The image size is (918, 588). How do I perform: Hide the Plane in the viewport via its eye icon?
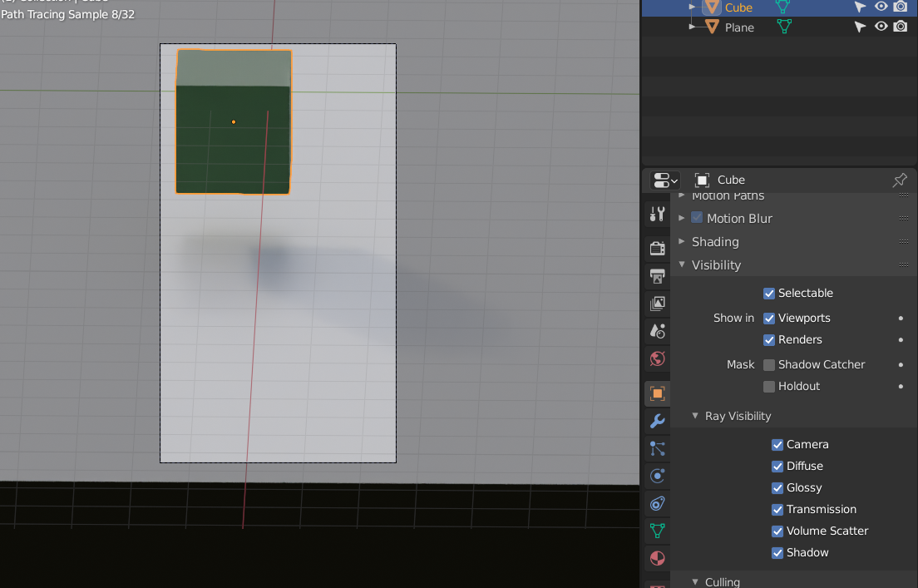[x=881, y=27]
